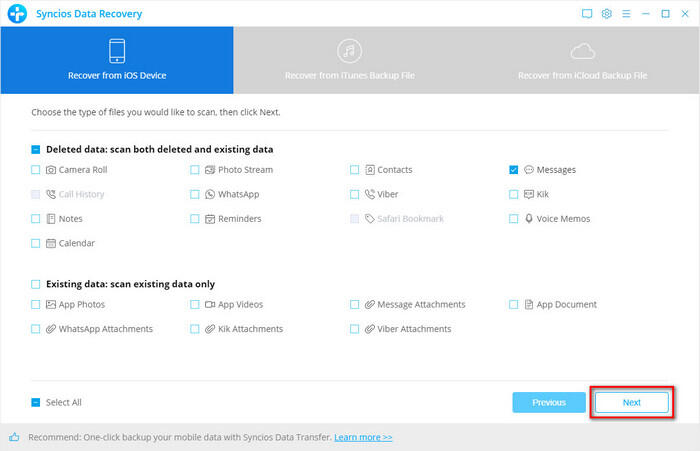This screenshot has width=700, height=451.
Task: Toggle the Select All checkbox
Action: click(36, 402)
